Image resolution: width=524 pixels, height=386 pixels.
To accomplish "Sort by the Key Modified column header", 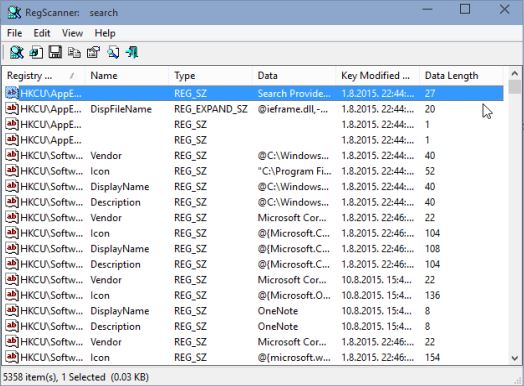I will pos(377,76).
